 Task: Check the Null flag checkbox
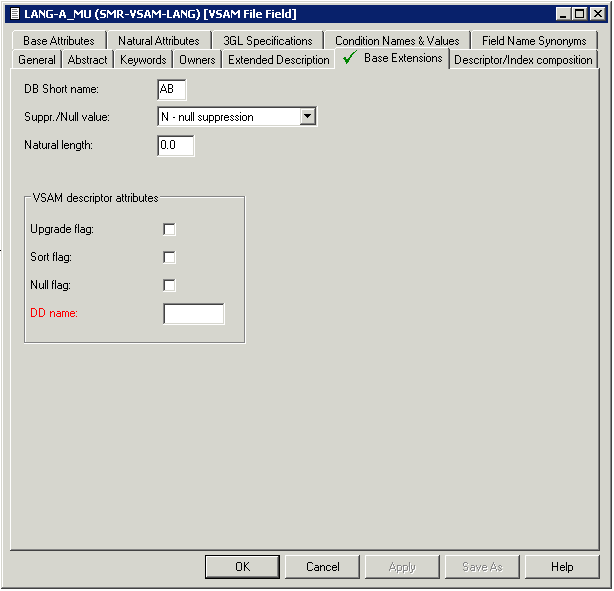pyautogui.click(x=169, y=286)
